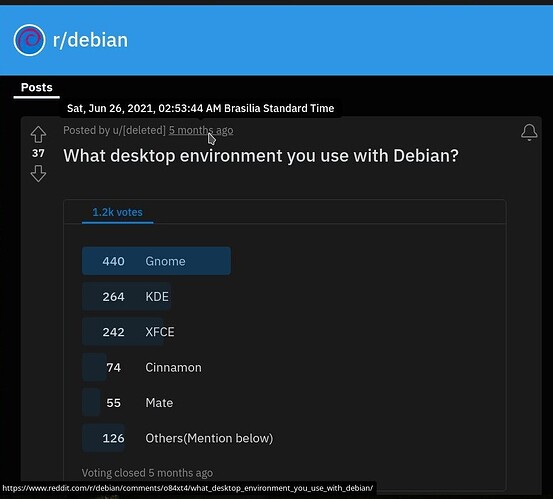This screenshot has width=553, height=499.
Task: Click the Gnome poll result bar
Action: (x=156, y=261)
